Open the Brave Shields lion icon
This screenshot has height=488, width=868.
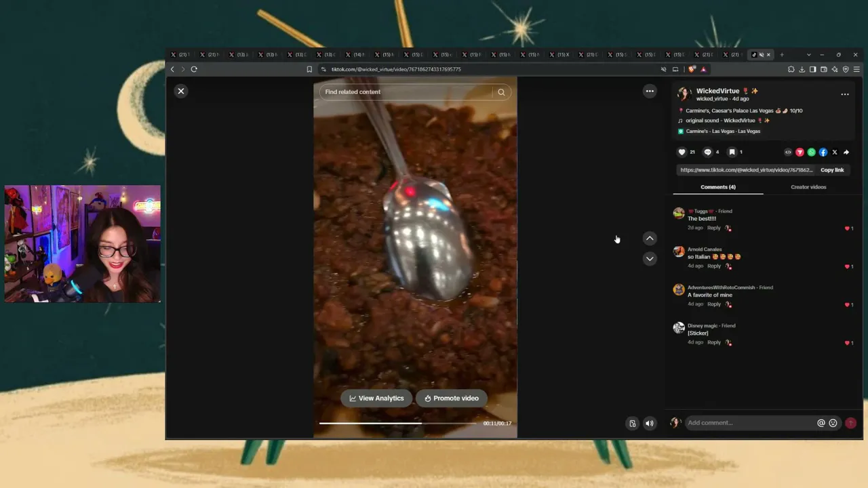[x=692, y=69]
